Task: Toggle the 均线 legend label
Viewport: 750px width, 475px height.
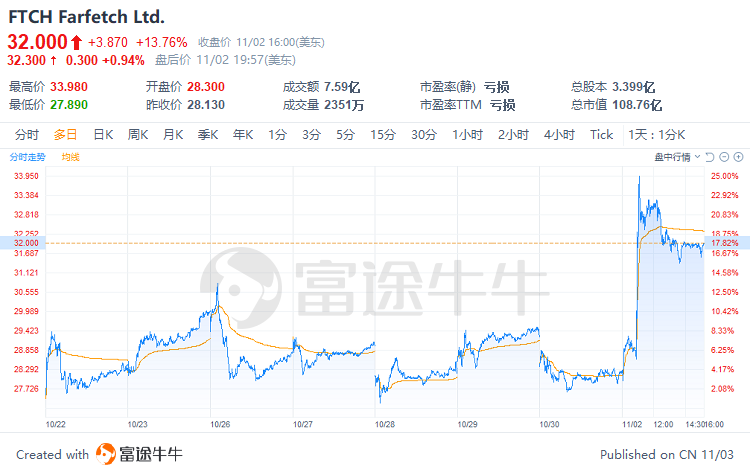Action: pos(70,157)
